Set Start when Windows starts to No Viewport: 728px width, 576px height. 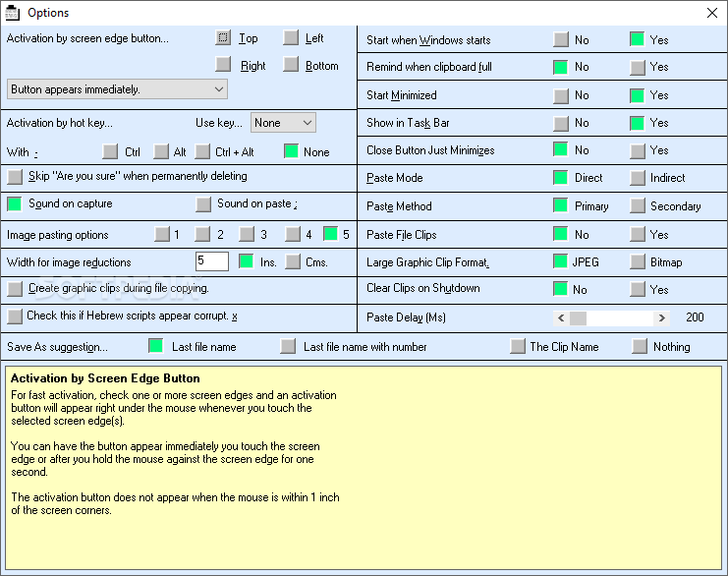561,39
